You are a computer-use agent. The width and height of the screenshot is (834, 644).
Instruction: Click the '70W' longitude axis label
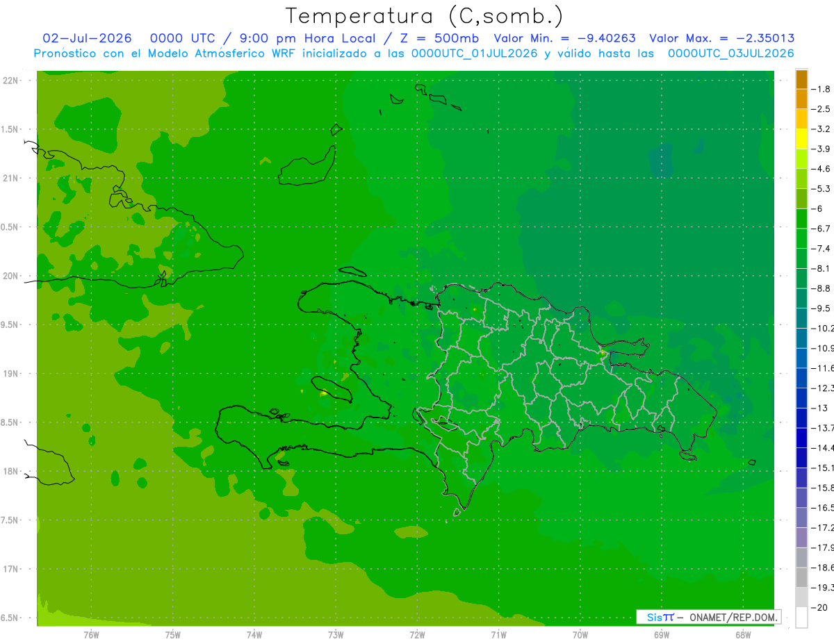click(580, 634)
